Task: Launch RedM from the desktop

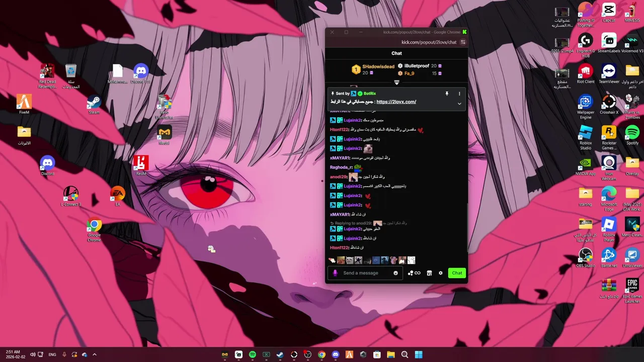Action: click(x=141, y=166)
